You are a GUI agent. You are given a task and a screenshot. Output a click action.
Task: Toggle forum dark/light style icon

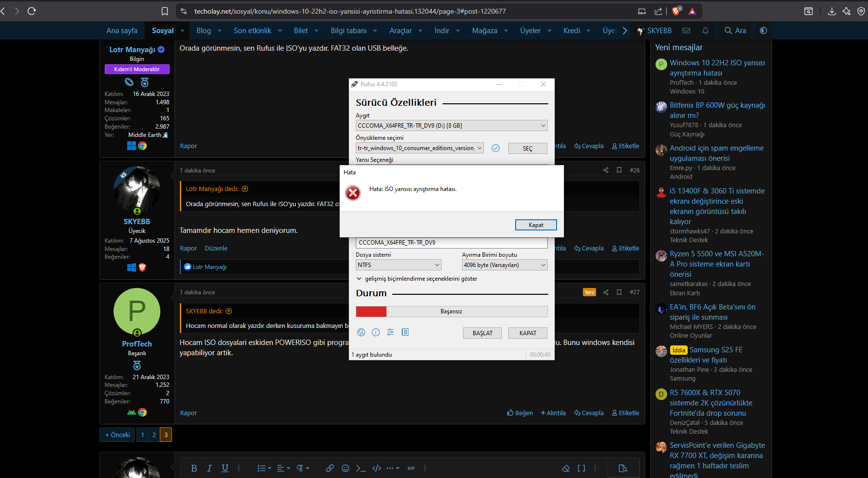coord(763,30)
